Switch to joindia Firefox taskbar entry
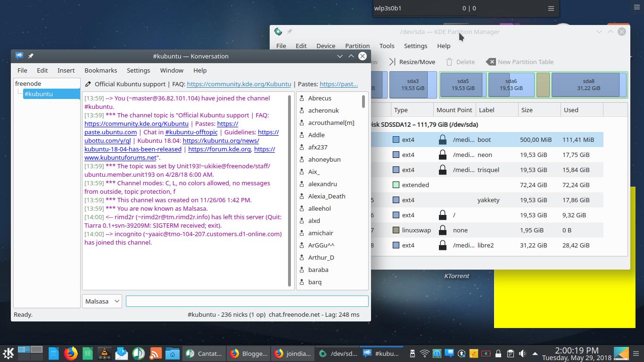The height and width of the screenshot is (362, 644). tap(293, 353)
